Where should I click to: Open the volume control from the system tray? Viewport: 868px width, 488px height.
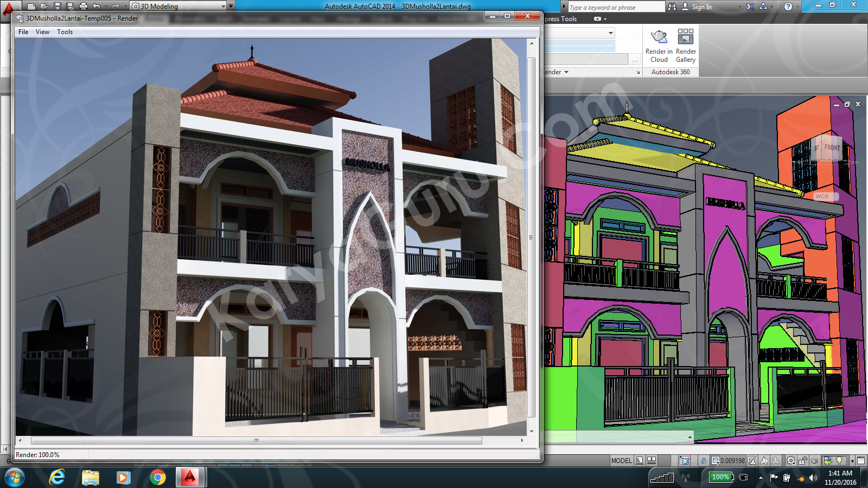tap(812, 477)
